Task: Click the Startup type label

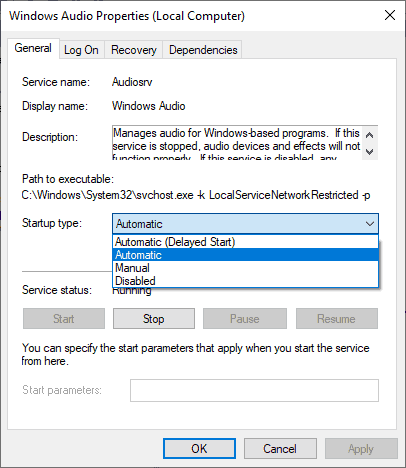Action: click(52, 223)
